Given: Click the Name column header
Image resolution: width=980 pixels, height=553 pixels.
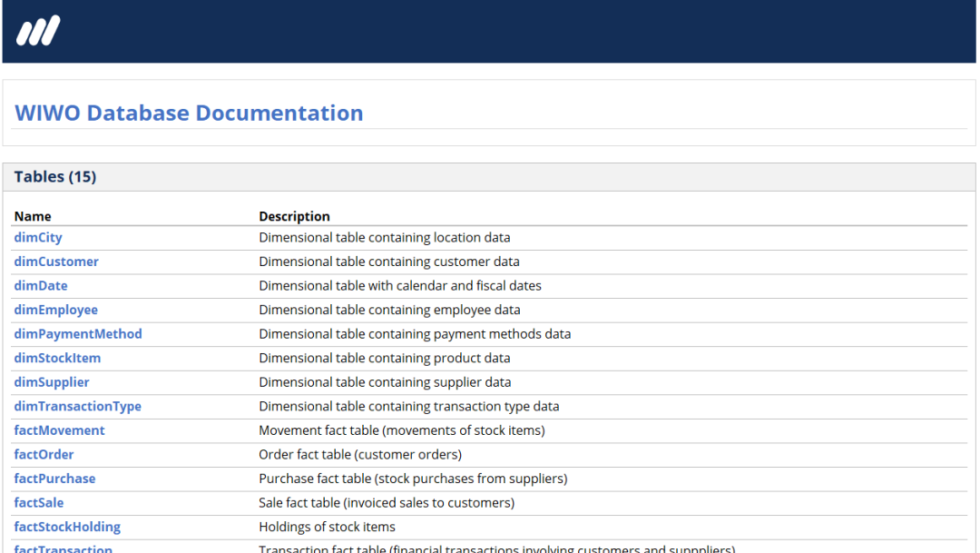Looking at the screenshot, I should click(x=33, y=216).
